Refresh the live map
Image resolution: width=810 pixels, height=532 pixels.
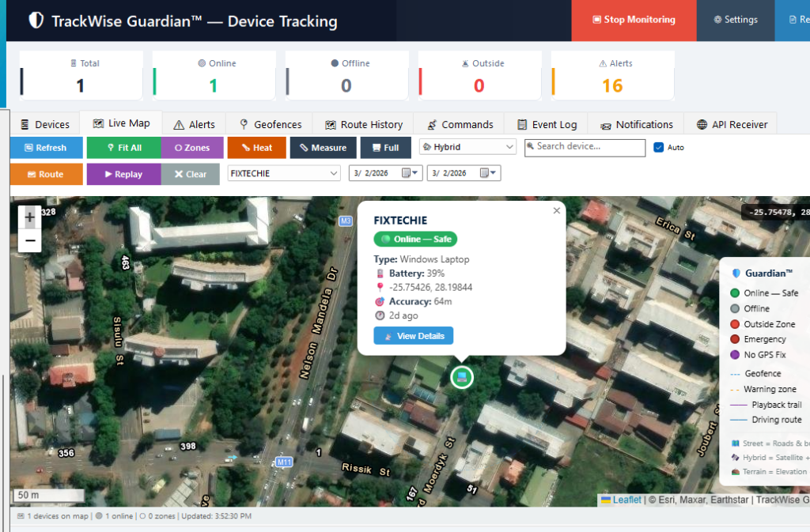[46, 148]
